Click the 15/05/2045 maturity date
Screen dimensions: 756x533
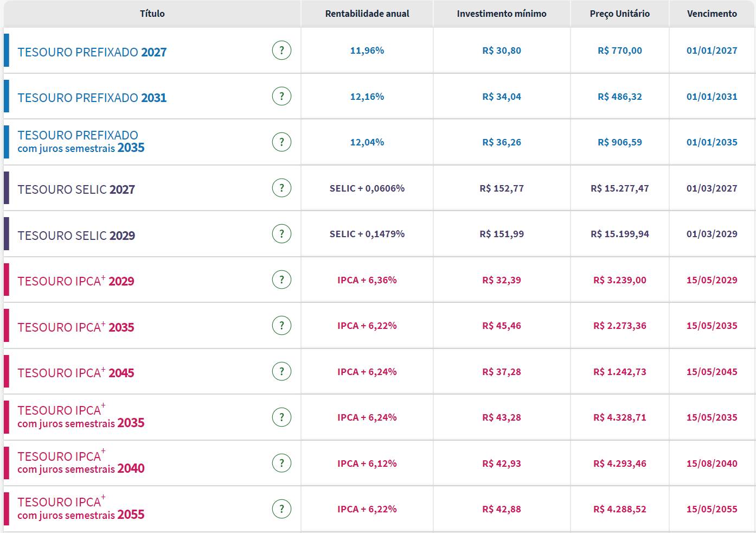tap(712, 372)
